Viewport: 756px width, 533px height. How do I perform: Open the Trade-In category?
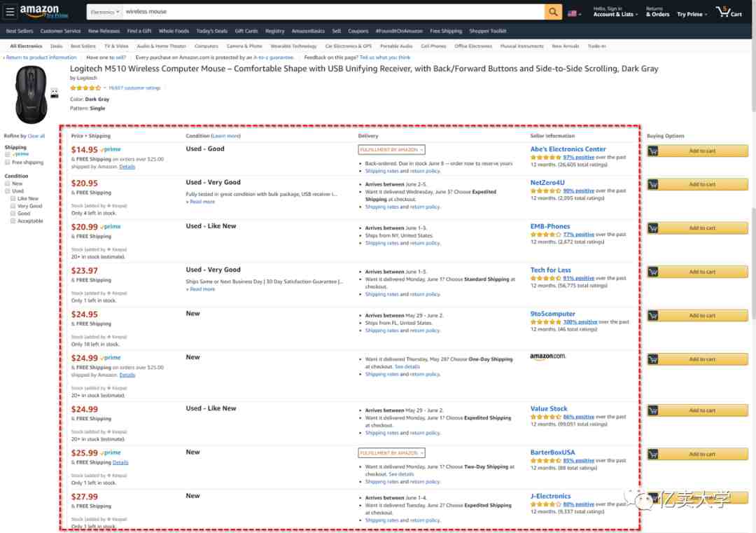[x=596, y=46]
